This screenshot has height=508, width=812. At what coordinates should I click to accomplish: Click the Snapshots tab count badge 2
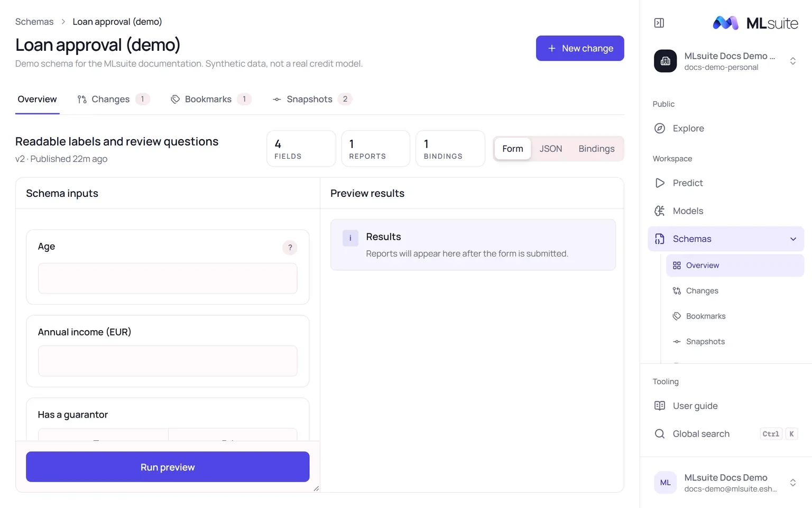(345, 99)
